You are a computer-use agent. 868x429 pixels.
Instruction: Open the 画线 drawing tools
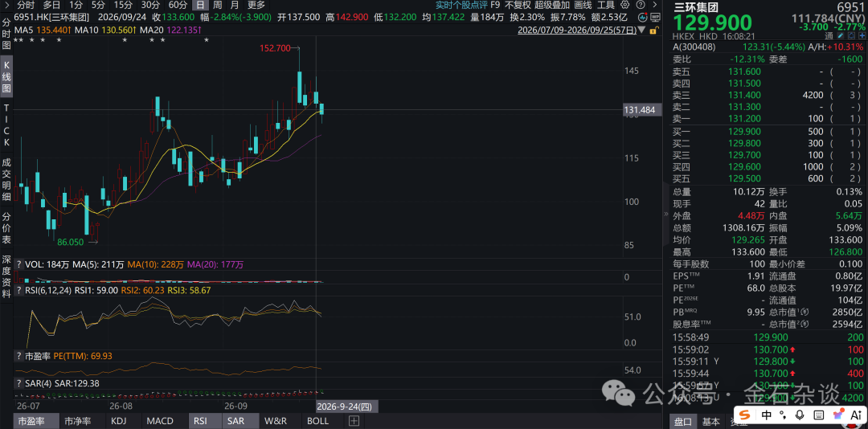583,5
